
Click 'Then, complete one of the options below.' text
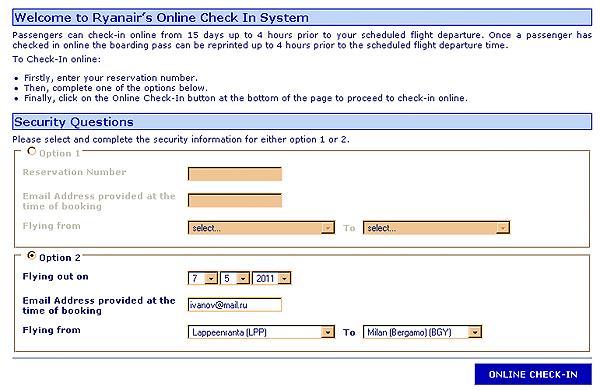tap(116, 88)
